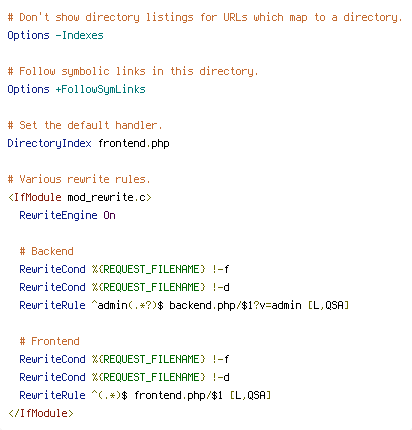Click the '^(.*)$' frontend rewrite pattern
The image size is (412, 430).
110,395
